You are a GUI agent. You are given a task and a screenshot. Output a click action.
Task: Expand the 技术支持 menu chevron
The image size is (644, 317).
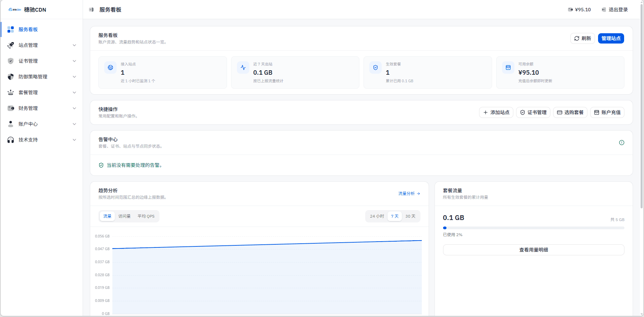click(x=74, y=140)
